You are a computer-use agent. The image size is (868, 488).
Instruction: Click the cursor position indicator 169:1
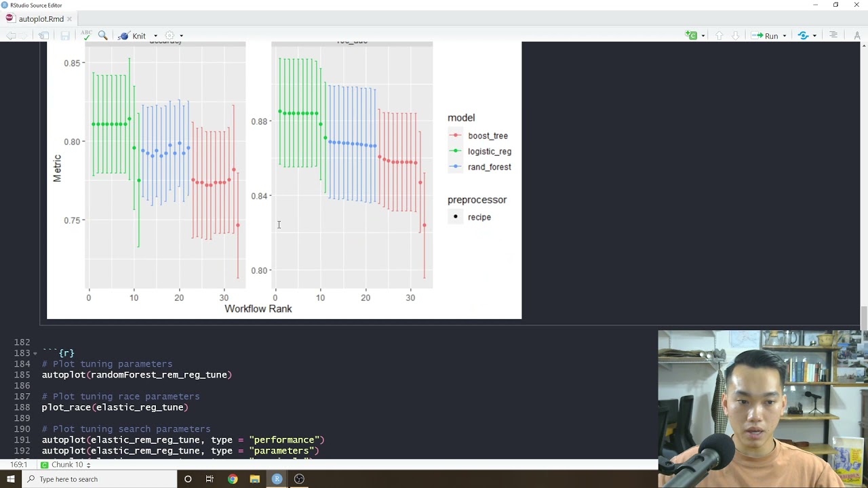(x=18, y=465)
